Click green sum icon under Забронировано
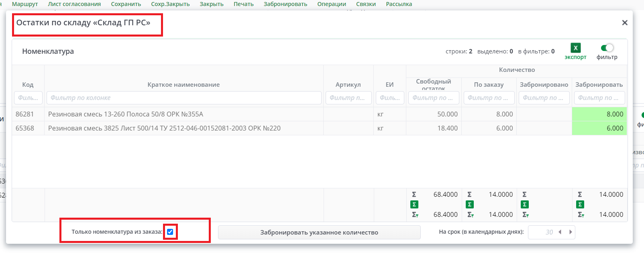The image size is (644, 253). 524,204
